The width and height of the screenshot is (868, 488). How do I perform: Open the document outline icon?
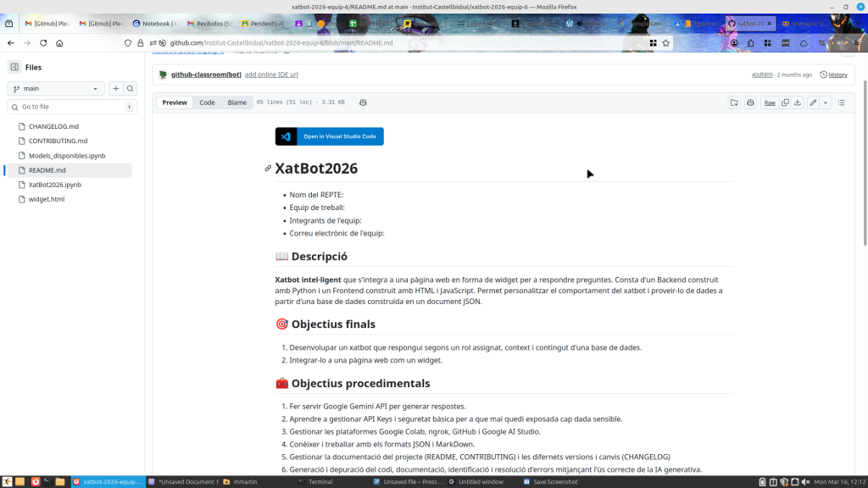pos(841,103)
